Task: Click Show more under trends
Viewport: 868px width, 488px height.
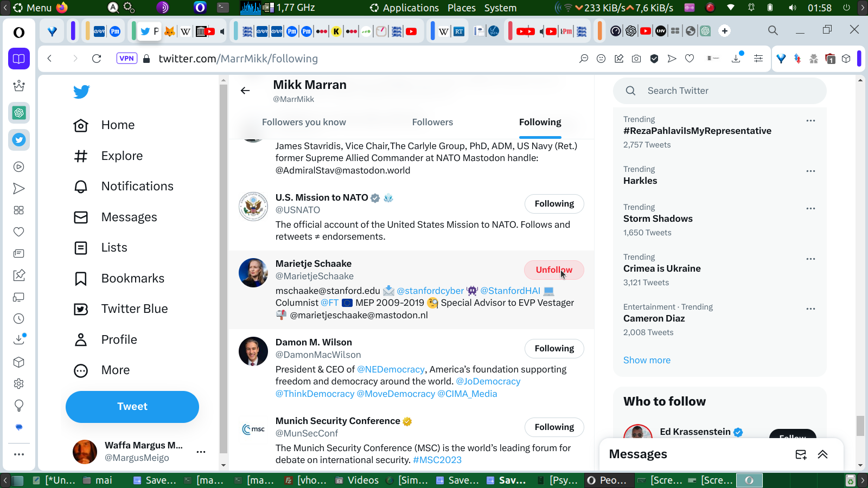Action: (647, 360)
